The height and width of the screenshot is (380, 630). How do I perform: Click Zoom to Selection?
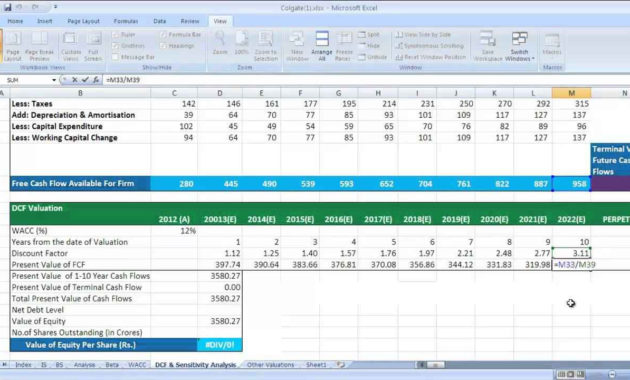pyautogui.click(x=266, y=46)
